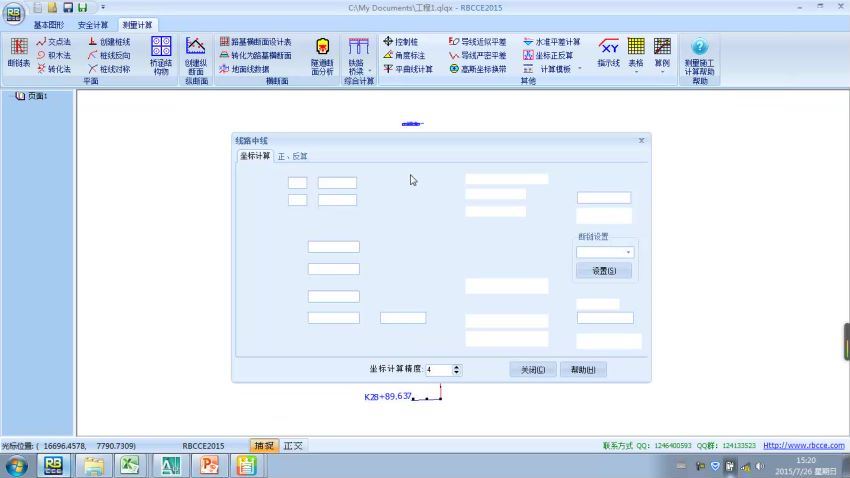Open the 桥涵结构物 tool
The height and width of the screenshot is (478, 850).
tap(161, 54)
